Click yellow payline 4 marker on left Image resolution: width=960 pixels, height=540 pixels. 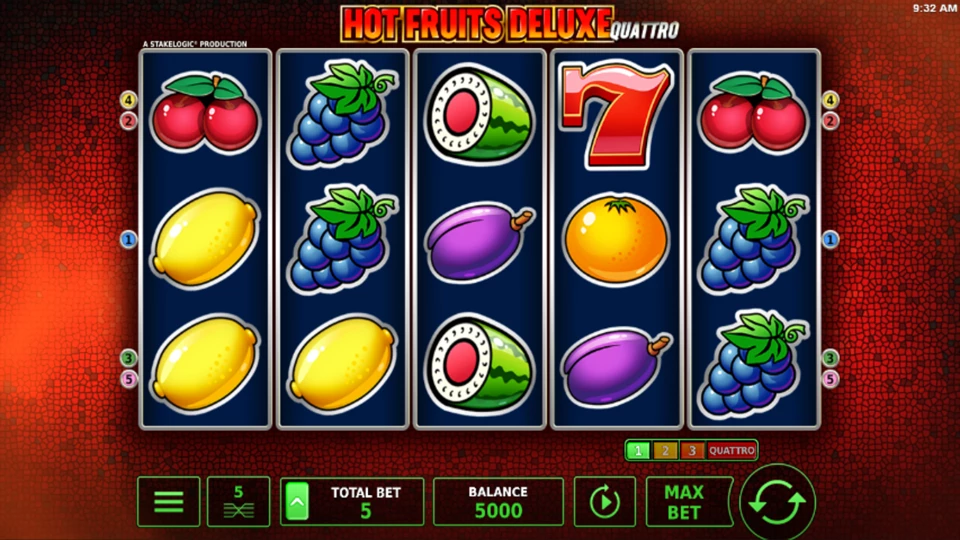(128, 99)
